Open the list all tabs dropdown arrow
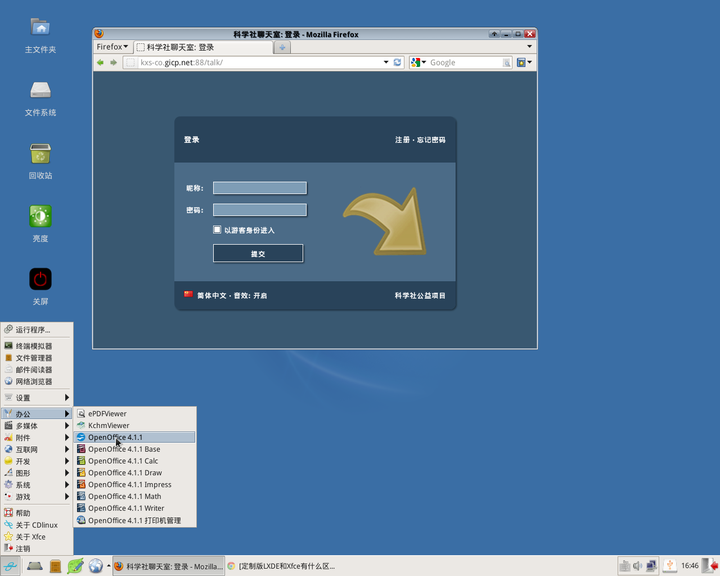This screenshot has height=576, width=720. [529, 46]
